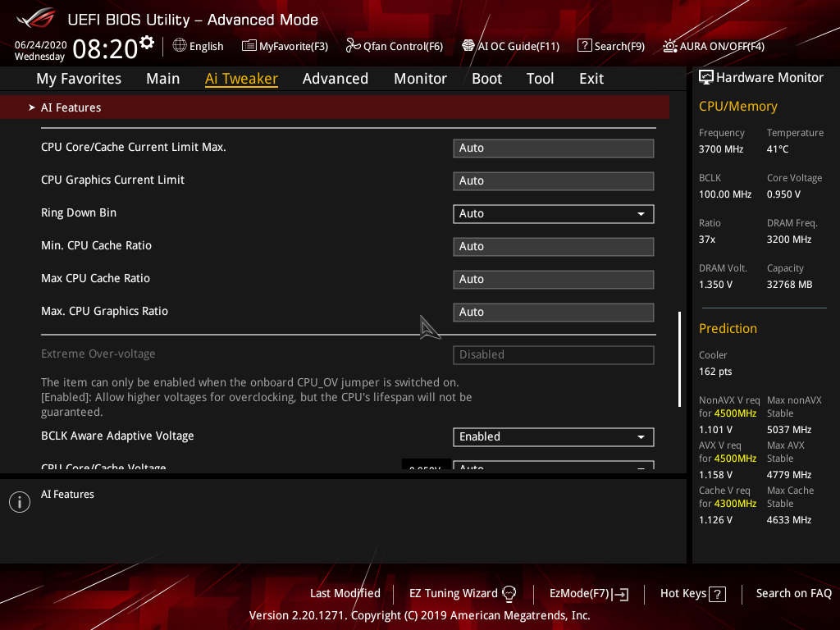Click 08:20 clock display

pos(106,49)
